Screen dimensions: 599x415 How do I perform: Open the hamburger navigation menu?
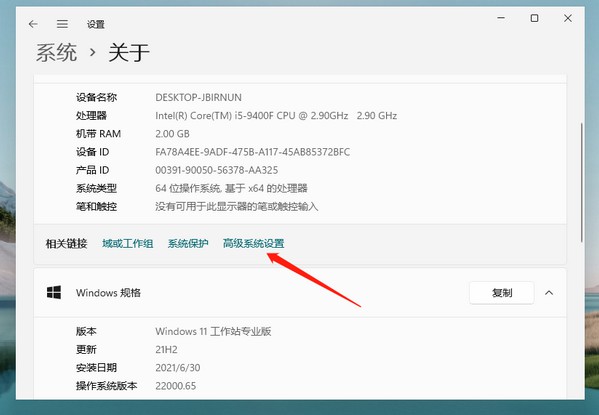pos(62,24)
